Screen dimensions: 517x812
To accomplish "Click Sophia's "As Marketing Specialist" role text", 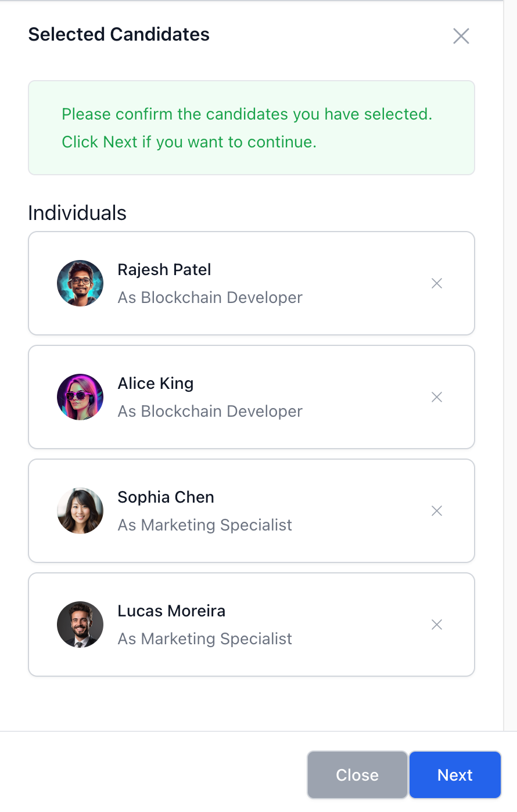I will click(x=204, y=525).
